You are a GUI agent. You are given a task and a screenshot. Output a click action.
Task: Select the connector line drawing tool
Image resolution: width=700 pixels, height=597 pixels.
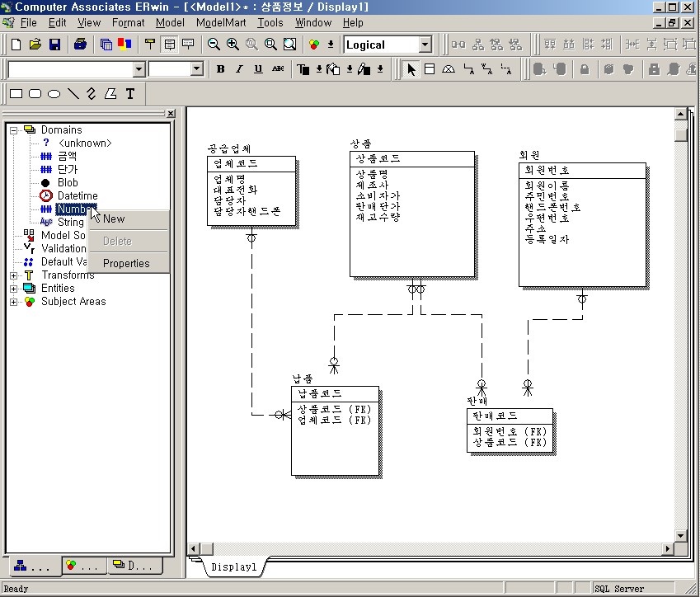coord(92,94)
